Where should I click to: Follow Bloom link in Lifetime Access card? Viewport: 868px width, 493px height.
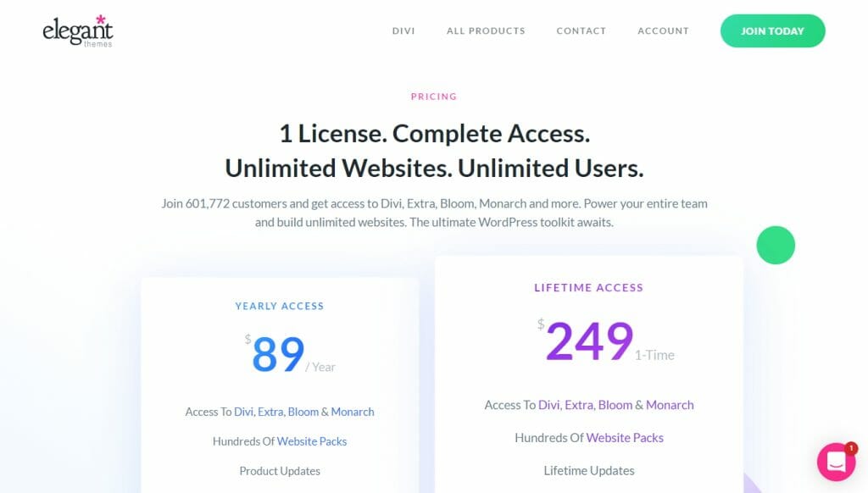(615, 405)
